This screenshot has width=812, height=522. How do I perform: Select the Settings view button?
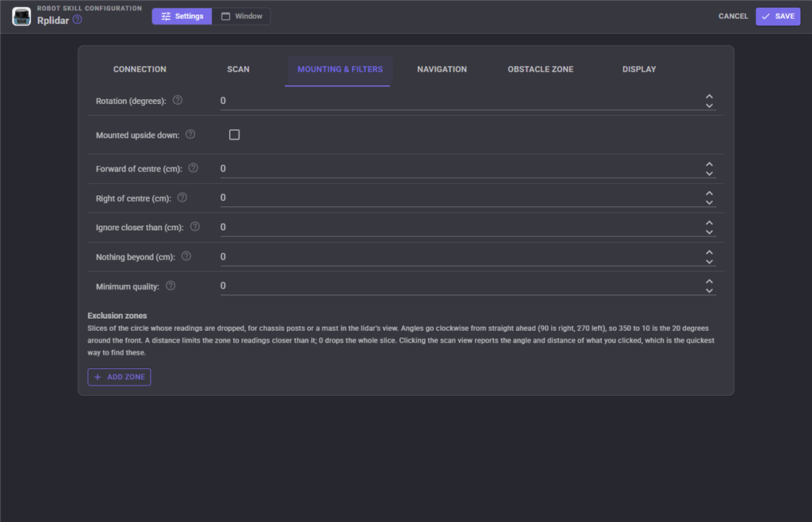coord(182,17)
